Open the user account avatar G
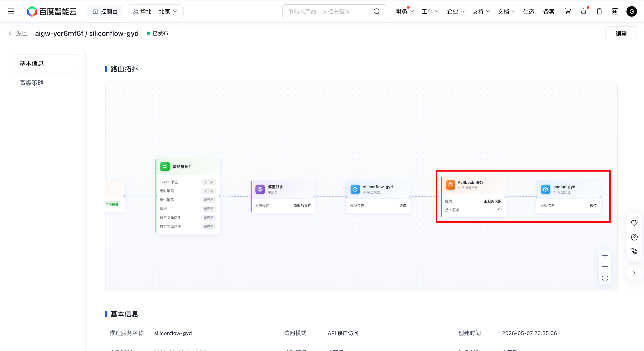The width and height of the screenshot is (644, 351). (632, 12)
